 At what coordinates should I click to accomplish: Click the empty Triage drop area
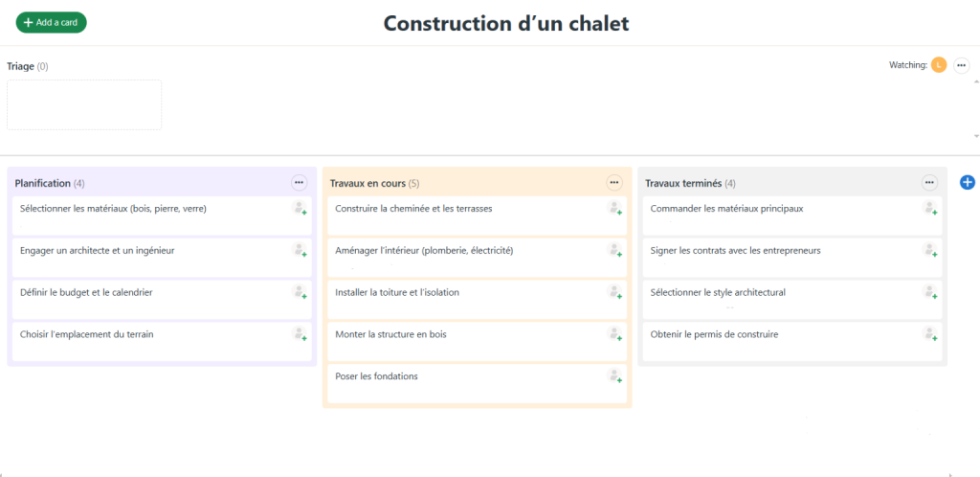click(x=84, y=104)
